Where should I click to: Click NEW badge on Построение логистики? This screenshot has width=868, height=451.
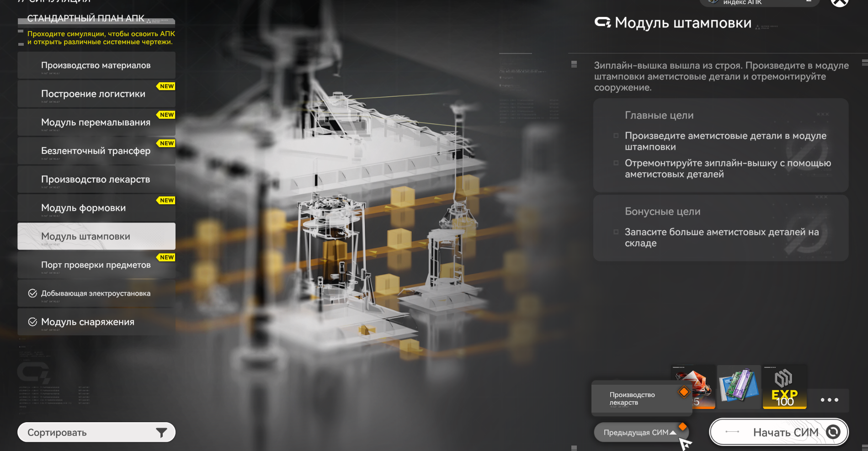pos(166,86)
